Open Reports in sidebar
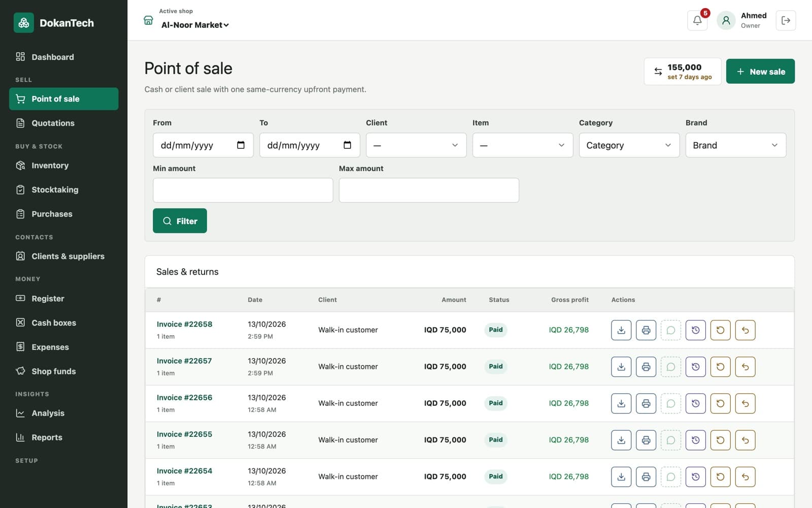The width and height of the screenshot is (812, 508). click(64, 437)
